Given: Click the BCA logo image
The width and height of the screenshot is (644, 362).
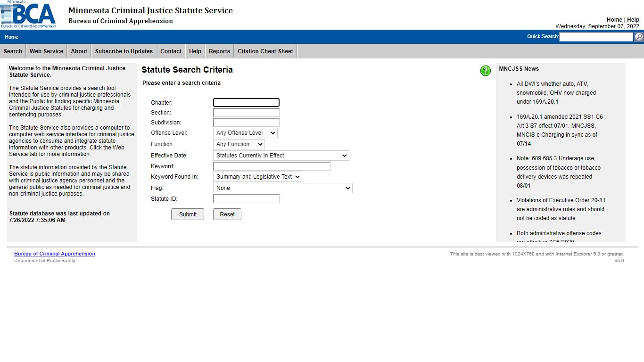Looking at the screenshot, I should point(28,14).
